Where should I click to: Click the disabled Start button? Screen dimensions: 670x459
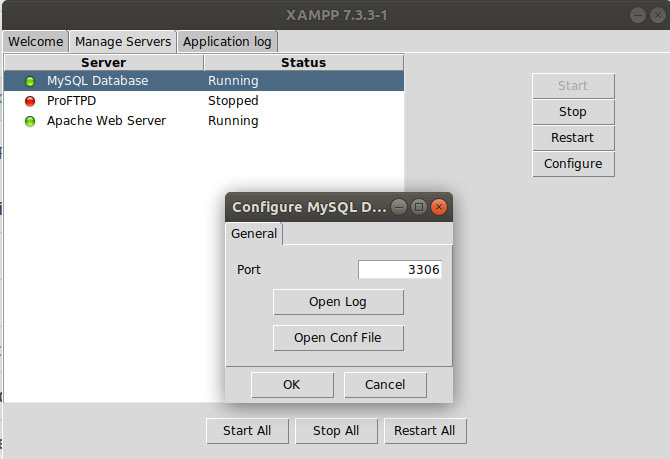click(x=573, y=86)
